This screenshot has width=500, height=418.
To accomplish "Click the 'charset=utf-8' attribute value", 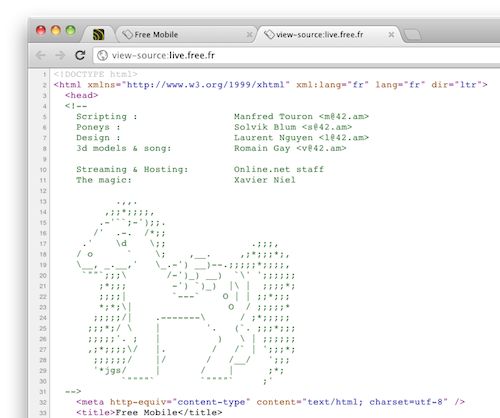I will pyautogui.click(x=406, y=402).
